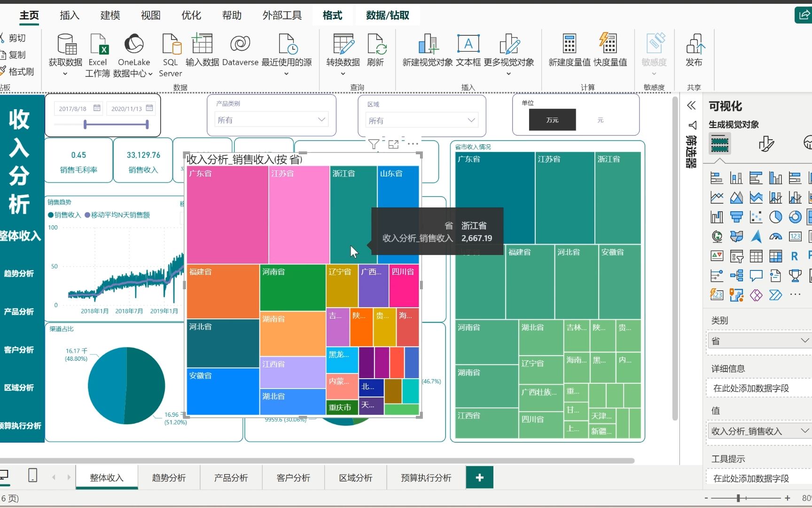812x508 pixels.
Task: Click the 格式刷 format painter button
Action: tap(17, 71)
